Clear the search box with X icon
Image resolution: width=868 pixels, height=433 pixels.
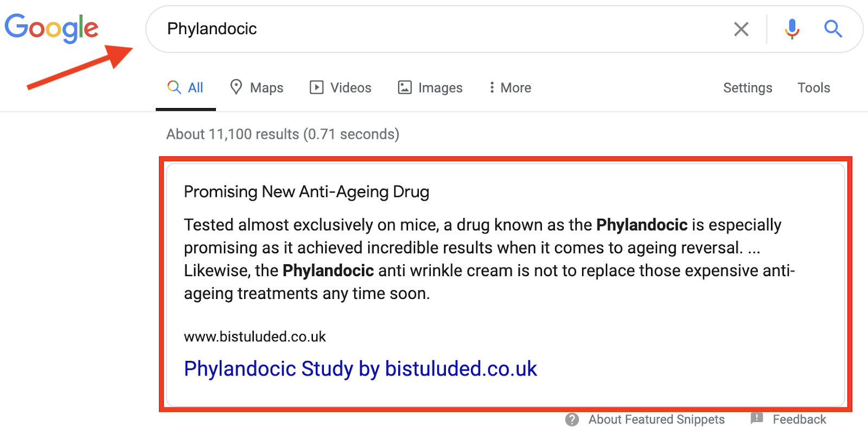tap(741, 29)
